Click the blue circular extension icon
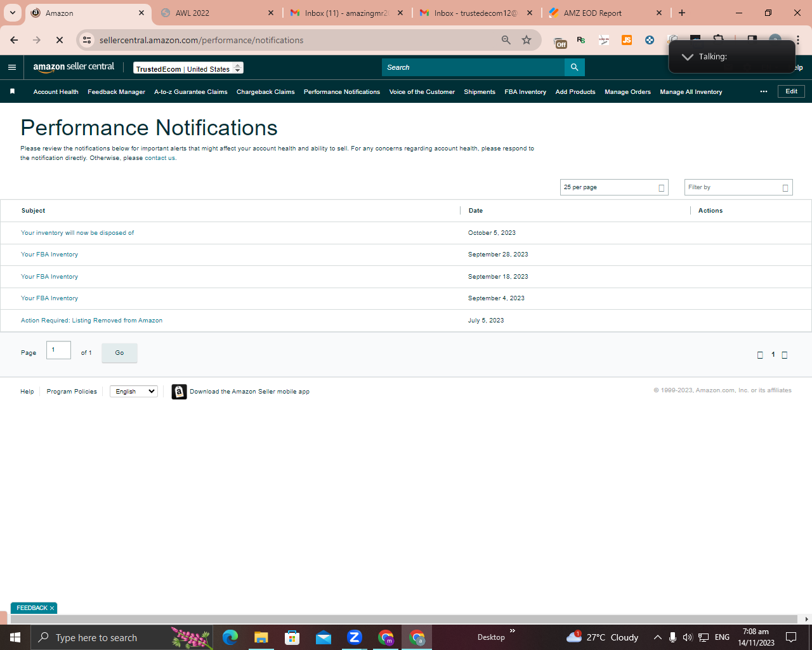 click(650, 40)
